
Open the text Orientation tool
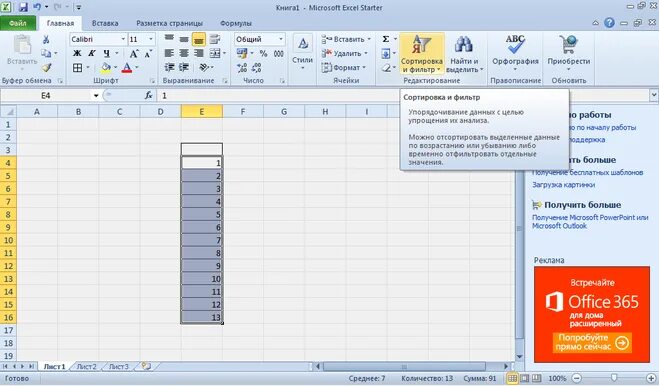[x=204, y=67]
